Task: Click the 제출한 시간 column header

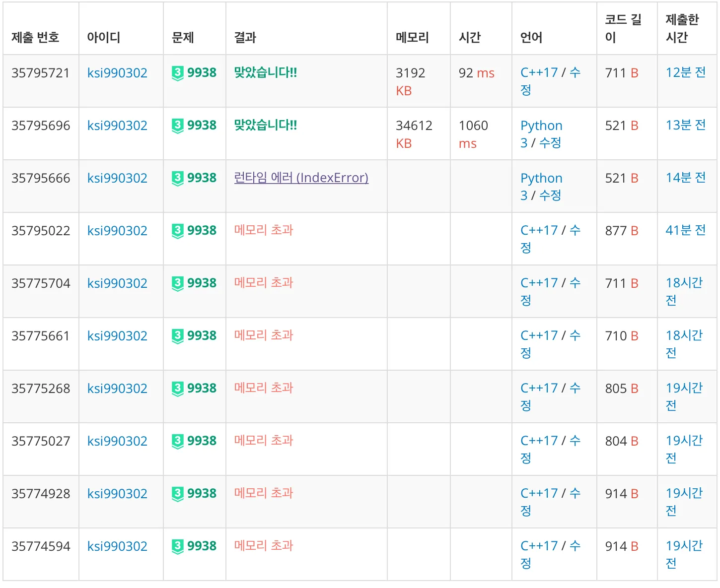Action: 682,28
